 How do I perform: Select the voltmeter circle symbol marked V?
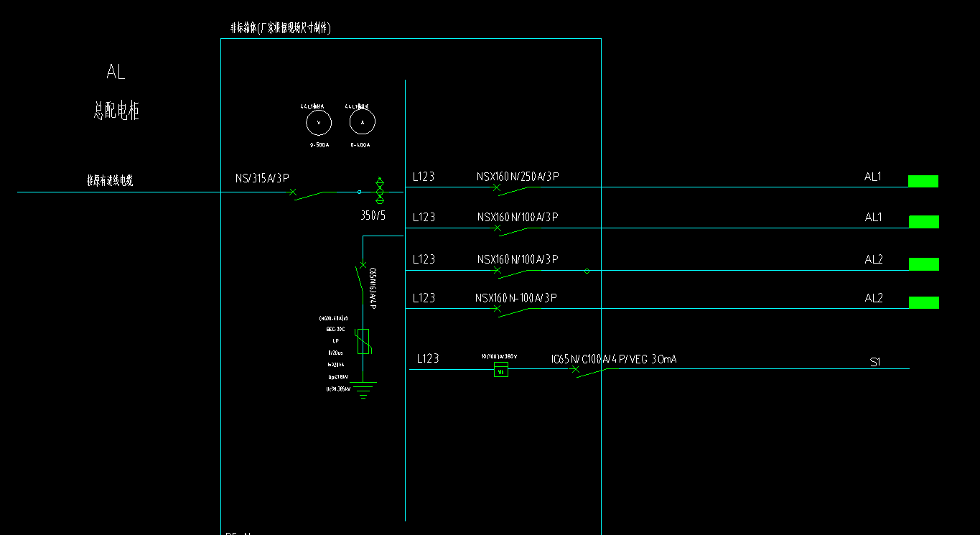[x=319, y=123]
